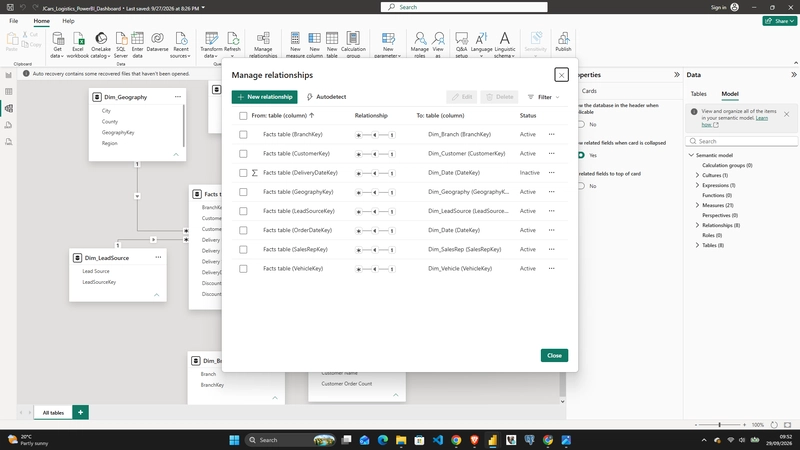Open options for BranchKey relationship row
This screenshot has height=450, width=800.
pos(552,134)
